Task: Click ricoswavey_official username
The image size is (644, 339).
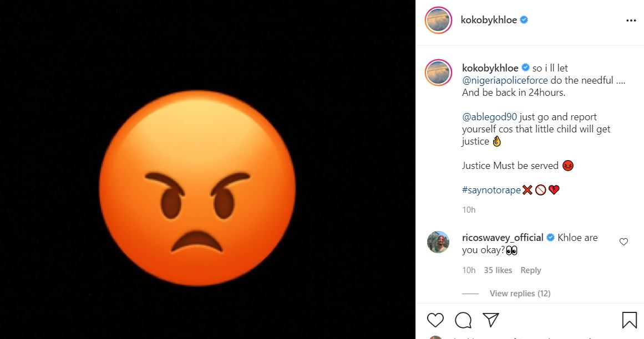Action: [503, 237]
